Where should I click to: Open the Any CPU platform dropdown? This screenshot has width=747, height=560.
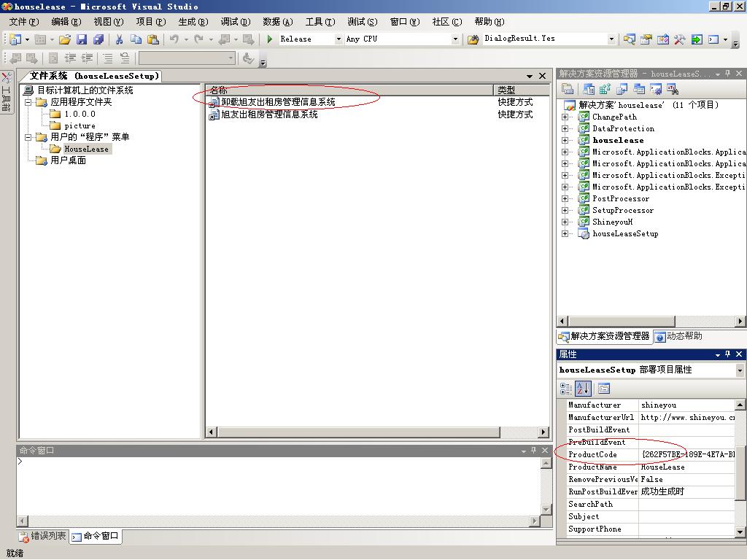[455, 39]
